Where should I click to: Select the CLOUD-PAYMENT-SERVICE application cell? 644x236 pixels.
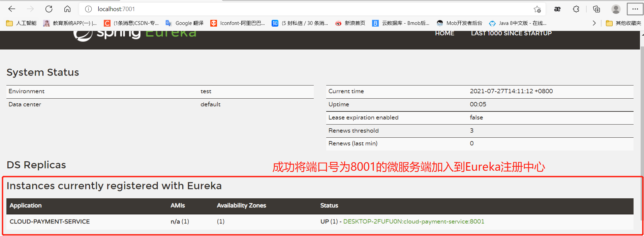pos(50,222)
